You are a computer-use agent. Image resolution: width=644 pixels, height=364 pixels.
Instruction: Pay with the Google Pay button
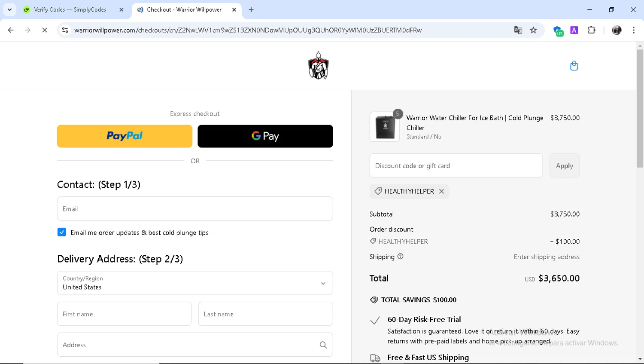point(265,136)
